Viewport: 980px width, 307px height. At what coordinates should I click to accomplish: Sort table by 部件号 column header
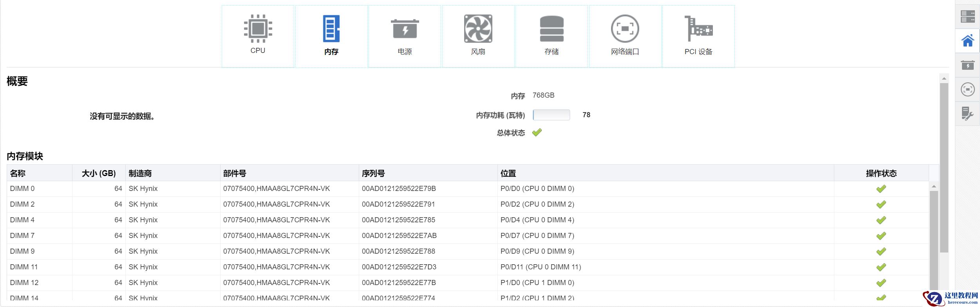click(x=289, y=173)
